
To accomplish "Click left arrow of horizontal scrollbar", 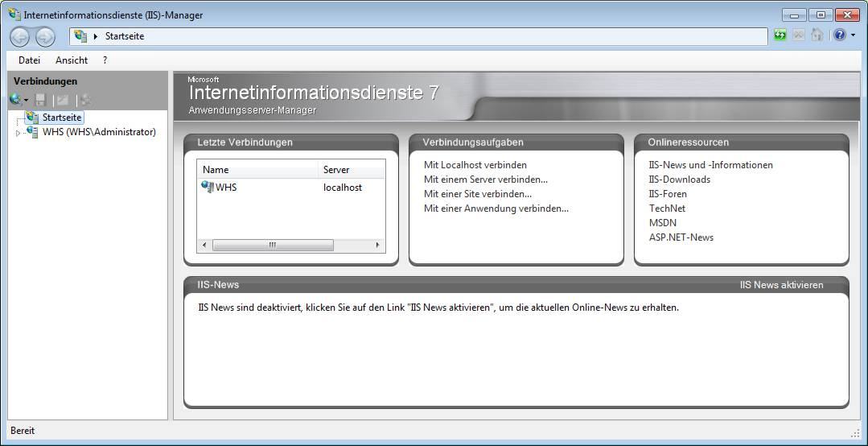I will [204, 245].
